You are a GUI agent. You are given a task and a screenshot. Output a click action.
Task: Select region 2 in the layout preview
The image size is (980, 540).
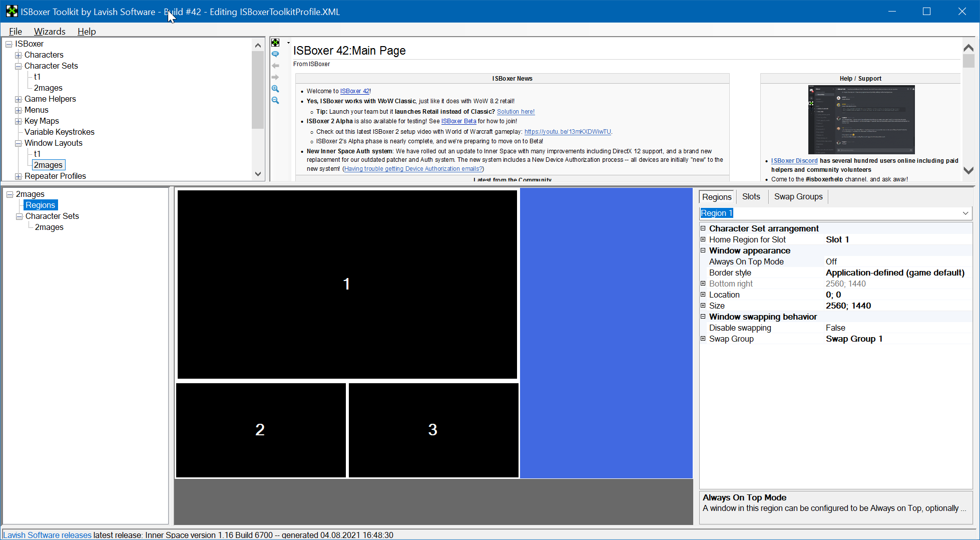pyautogui.click(x=261, y=430)
